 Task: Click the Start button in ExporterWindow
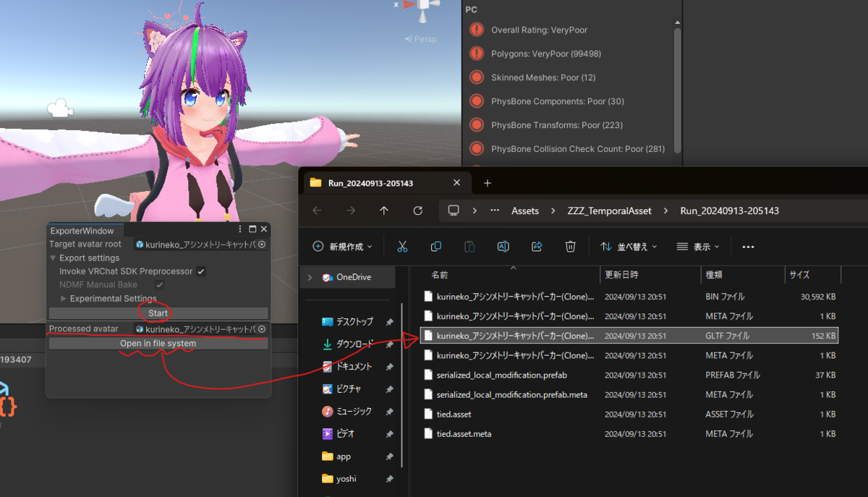(x=158, y=313)
